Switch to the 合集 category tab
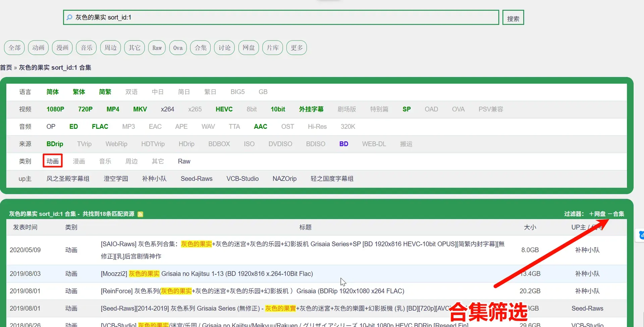644x327 pixels. pos(201,48)
